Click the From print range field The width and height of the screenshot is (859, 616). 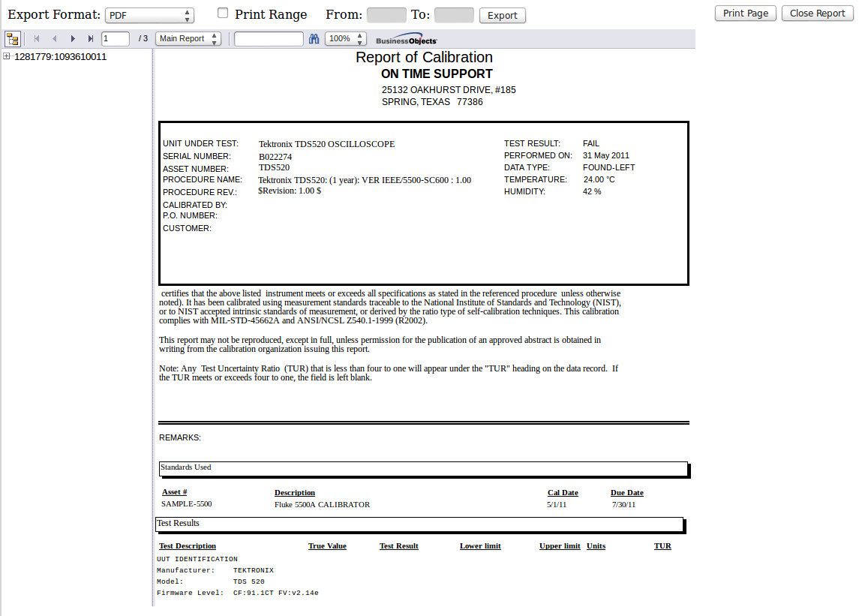coord(386,14)
